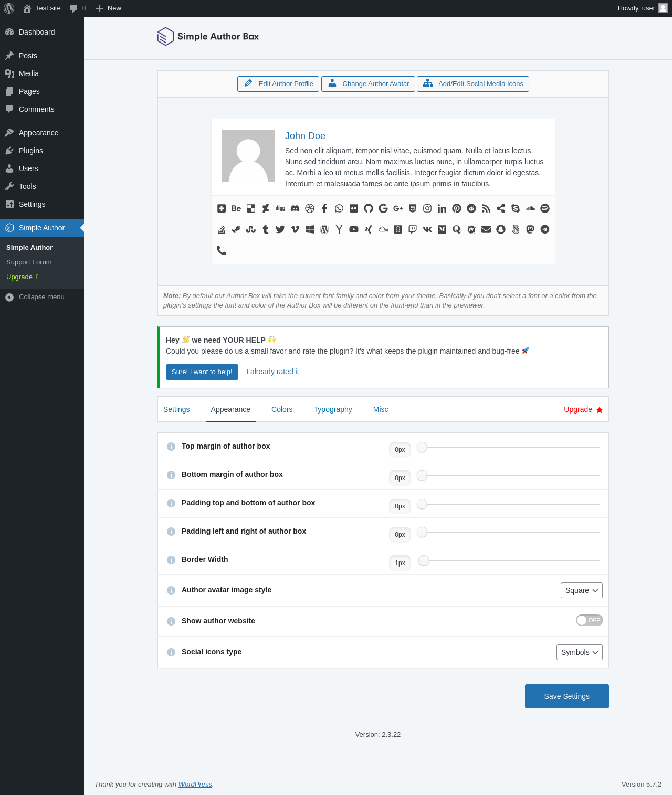Click the Padding left and right value field
Viewport: 672px width, 795px height.
pyautogui.click(x=400, y=535)
